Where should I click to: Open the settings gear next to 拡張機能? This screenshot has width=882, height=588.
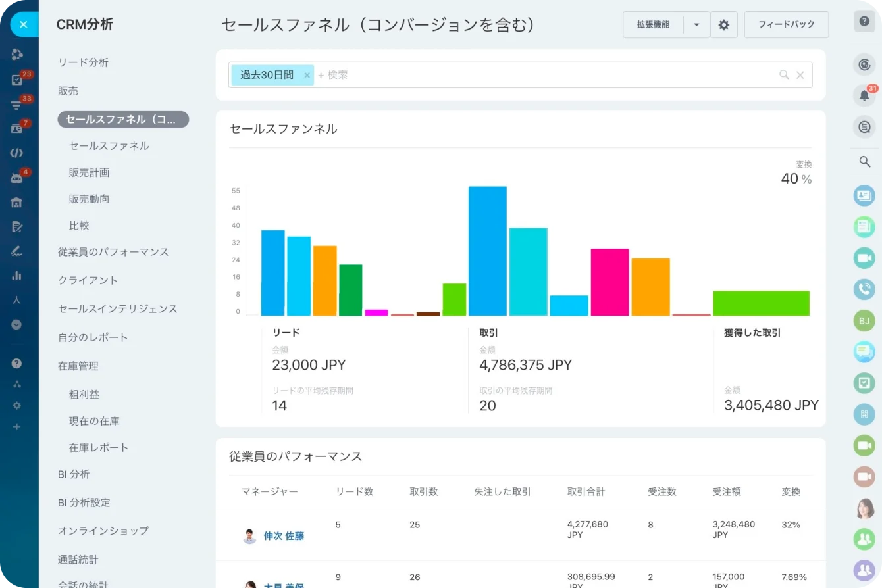pos(724,25)
